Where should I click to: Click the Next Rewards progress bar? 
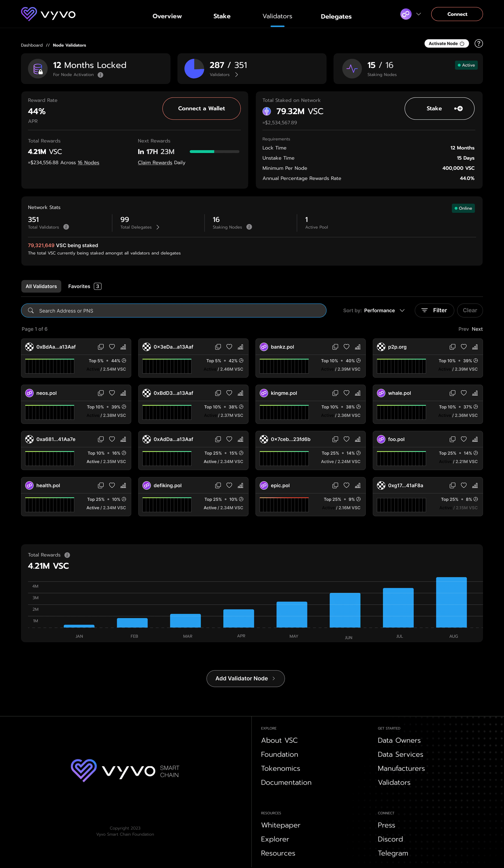[x=214, y=151]
